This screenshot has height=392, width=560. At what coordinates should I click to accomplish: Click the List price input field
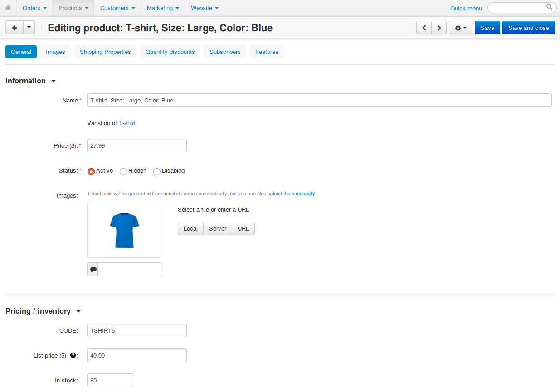pyautogui.click(x=137, y=355)
